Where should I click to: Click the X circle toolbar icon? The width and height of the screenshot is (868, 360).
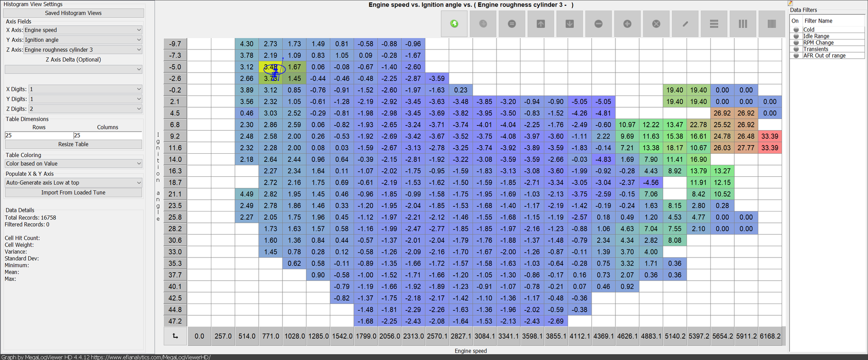point(656,24)
